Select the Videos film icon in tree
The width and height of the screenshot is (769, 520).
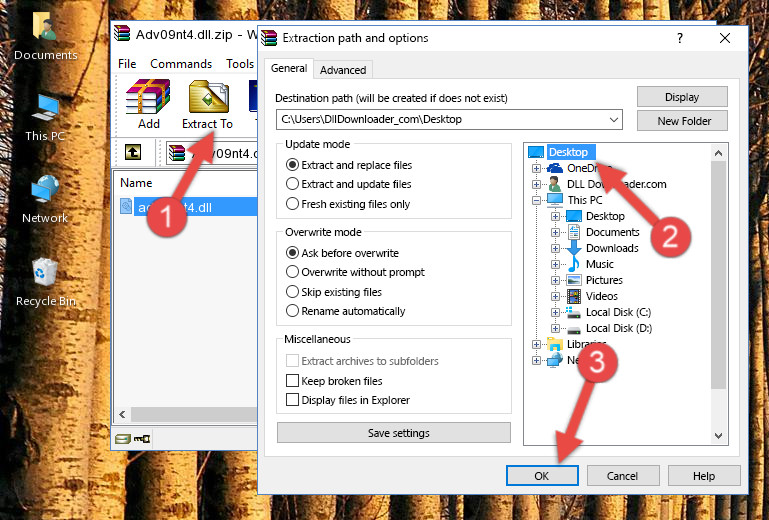pyautogui.click(x=574, y=296)
